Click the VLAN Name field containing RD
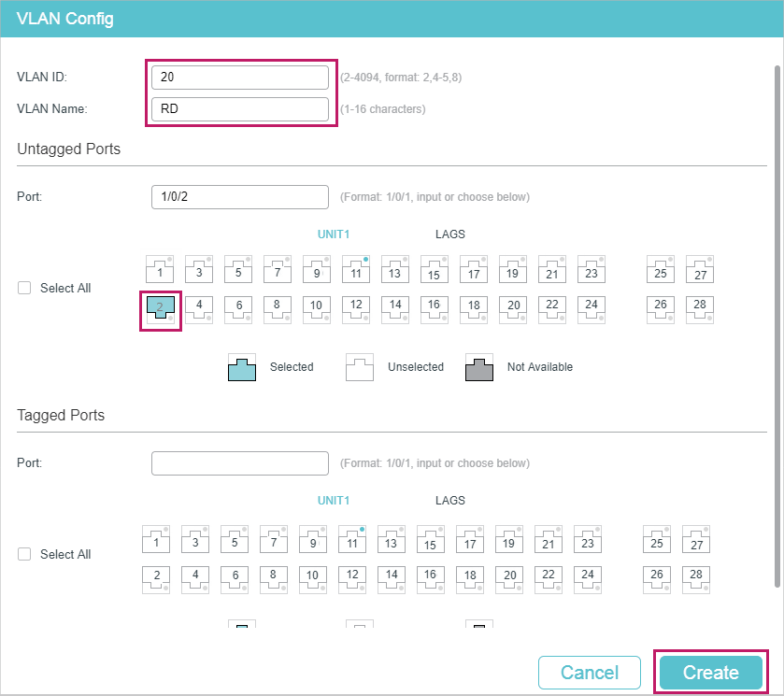The width and height of the screenshot is (784, 696). click(240, 108)
